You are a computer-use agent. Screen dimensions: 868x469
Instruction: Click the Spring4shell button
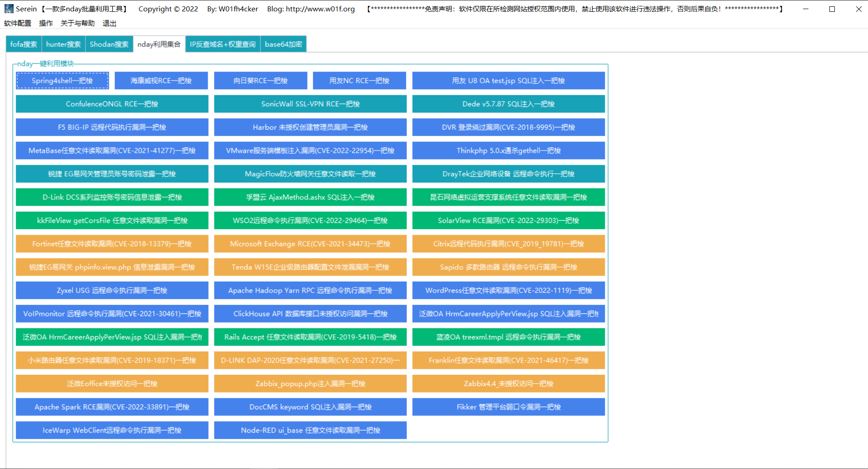click(62, 81)
